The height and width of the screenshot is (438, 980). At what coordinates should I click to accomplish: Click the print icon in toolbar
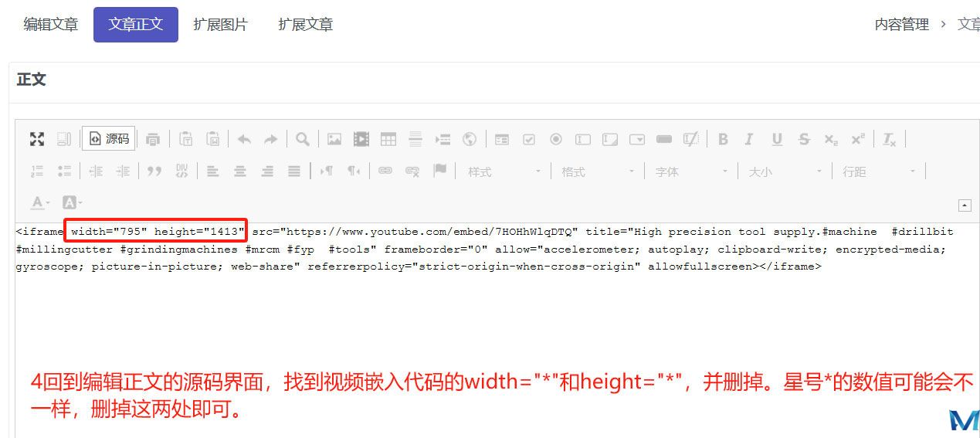[x=153, y=139]
